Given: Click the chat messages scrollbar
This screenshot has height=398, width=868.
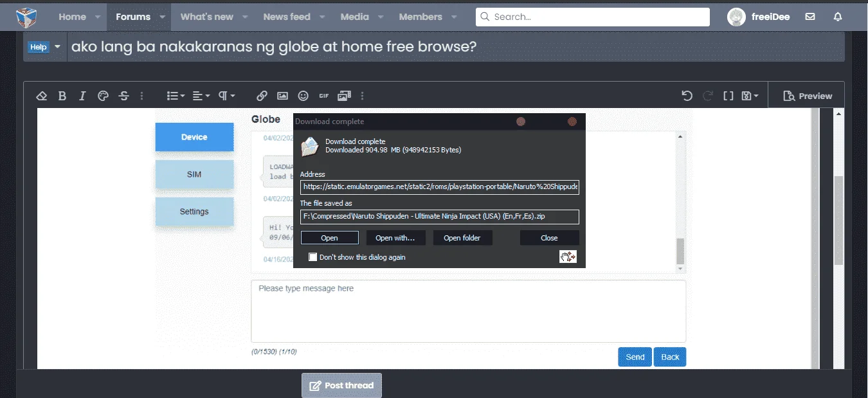Looking at the screenshot, I should [680, 251].
